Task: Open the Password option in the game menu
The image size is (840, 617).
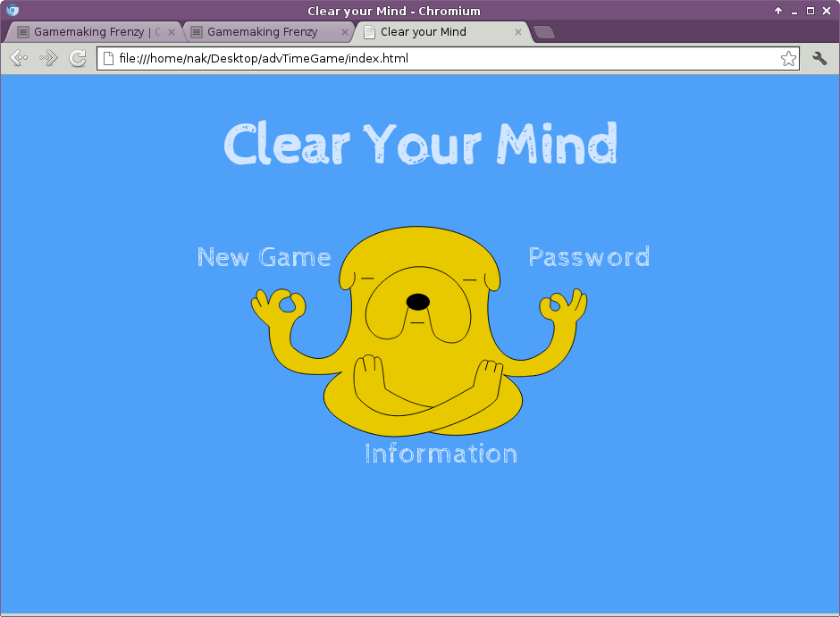Action: pyautogui.click(x=589, y=257)
